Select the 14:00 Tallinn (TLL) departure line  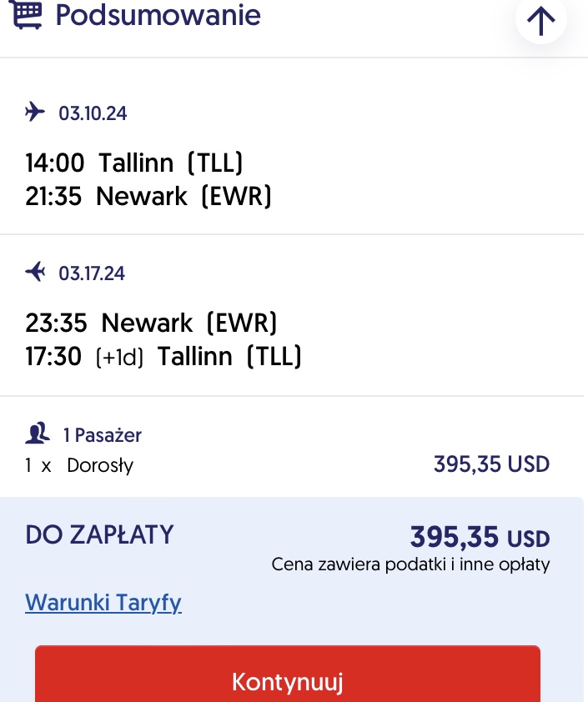(x=134, y=163)
